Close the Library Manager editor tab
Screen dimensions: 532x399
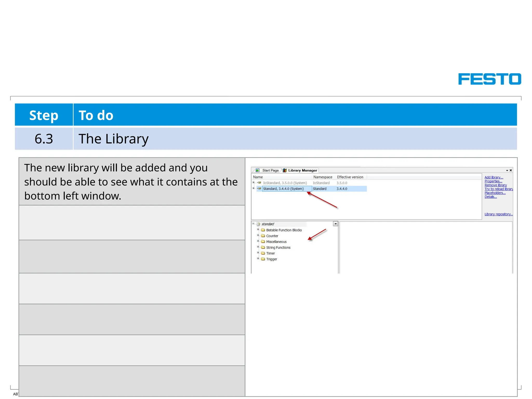pyautogui.click(x=511, y=170)
